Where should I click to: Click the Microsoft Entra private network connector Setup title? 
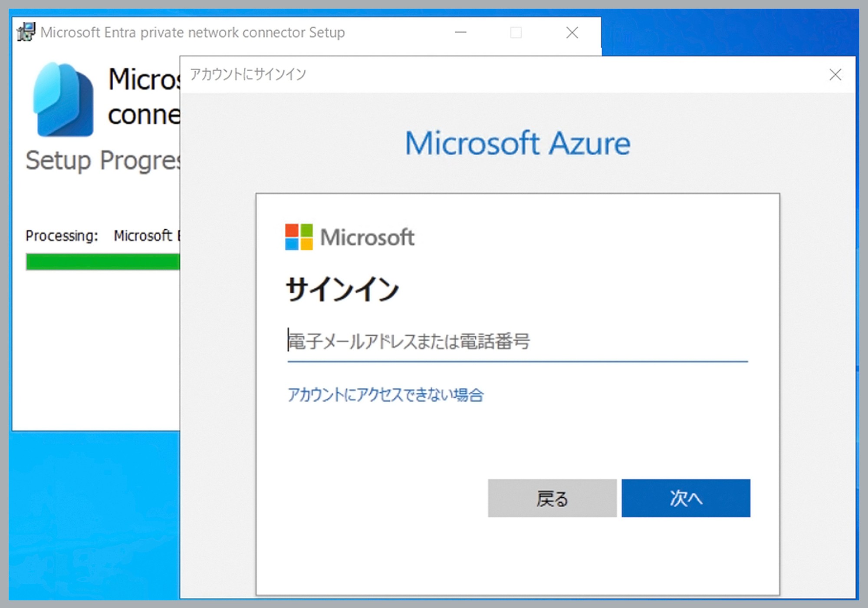coord(192,32)
